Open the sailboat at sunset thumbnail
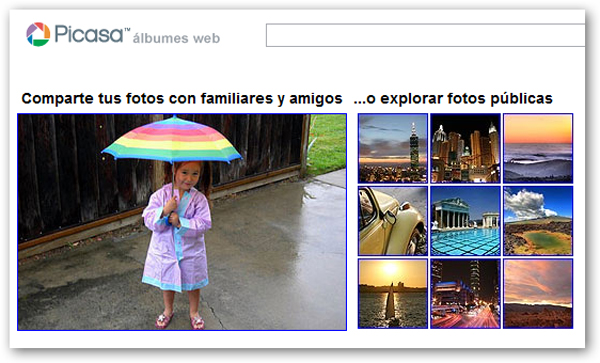Image resolution: width=600 pixels, height=363 pixels. click(393, 293)
